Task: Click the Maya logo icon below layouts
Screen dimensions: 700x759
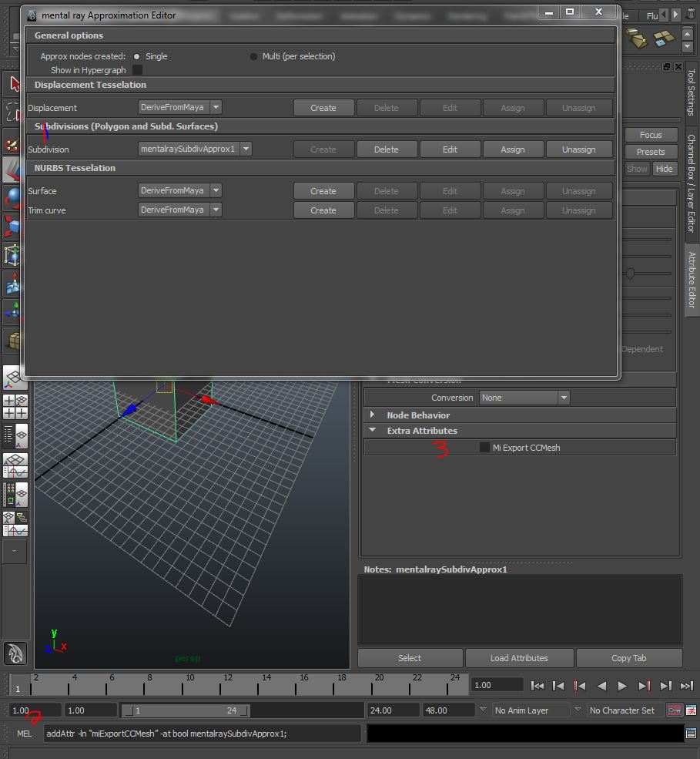Action: [x=15, y=653]
